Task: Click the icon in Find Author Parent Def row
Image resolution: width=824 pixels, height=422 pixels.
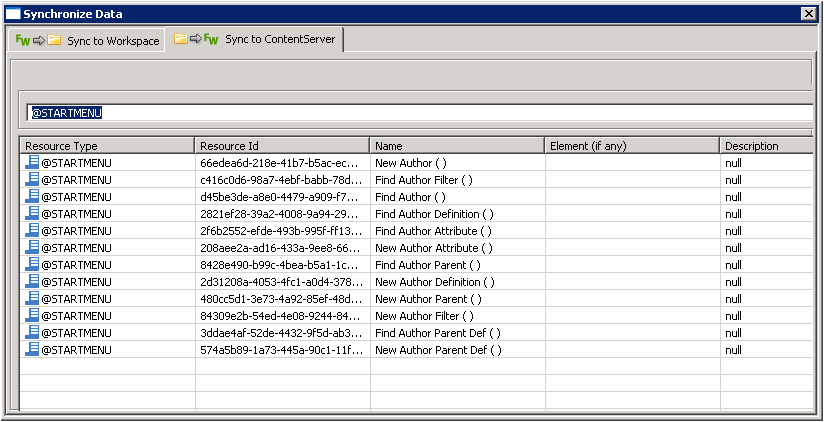Action: (32, 333)
